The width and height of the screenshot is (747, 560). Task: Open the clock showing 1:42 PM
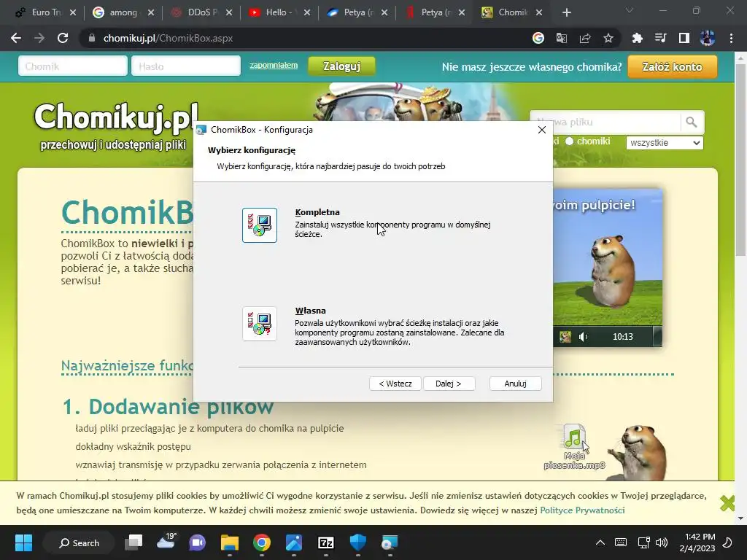(x=697, y=542)
